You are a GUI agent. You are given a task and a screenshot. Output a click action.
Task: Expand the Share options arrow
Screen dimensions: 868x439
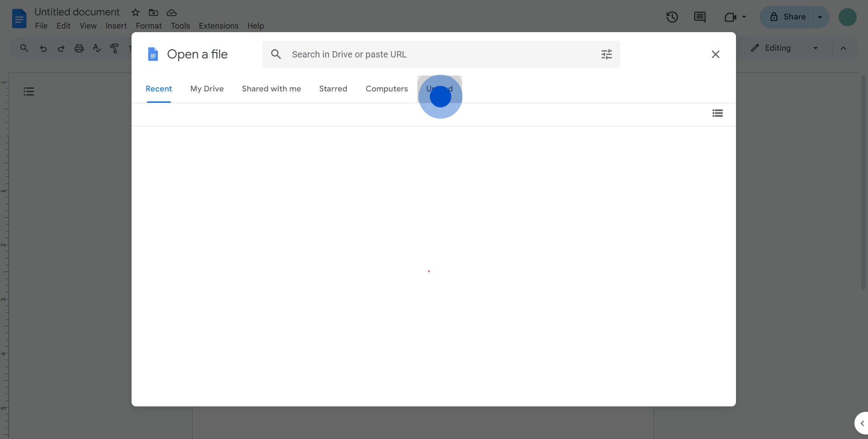[820, 17]
